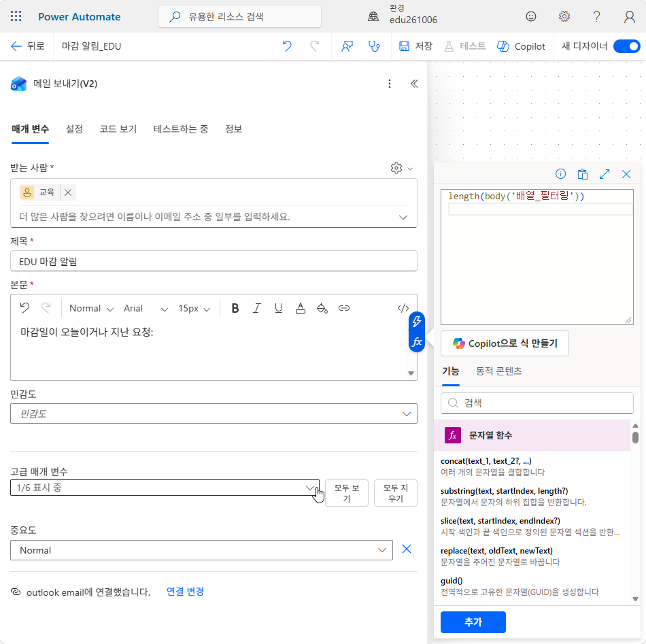Click the 연결 변경 link
Image resolution: width=646 pixels, height=644 pixels.
185,592
